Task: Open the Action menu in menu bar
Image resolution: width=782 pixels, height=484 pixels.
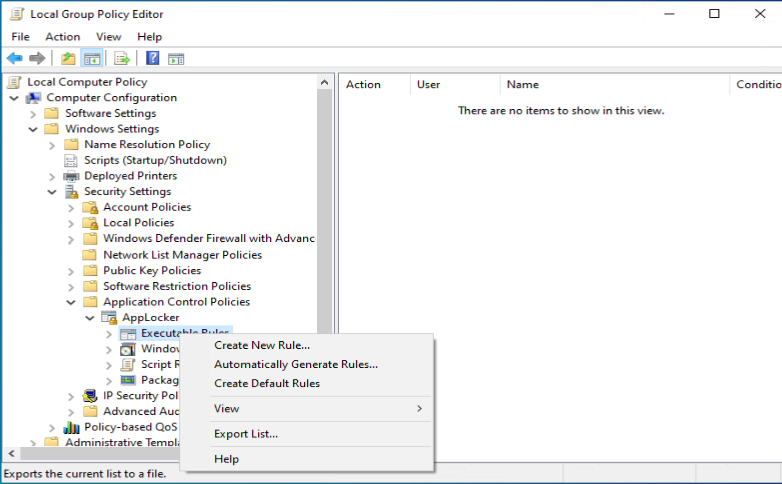Action: [x=62, y=37]
